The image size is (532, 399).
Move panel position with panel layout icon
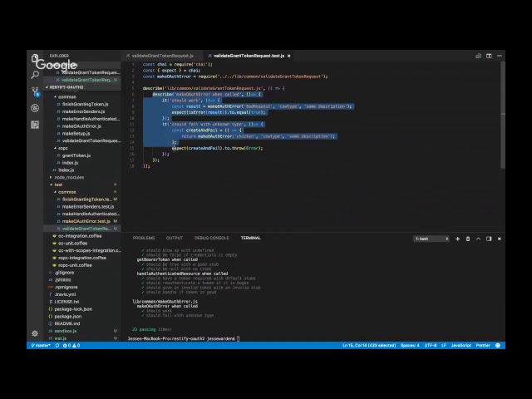click(489, 239)
